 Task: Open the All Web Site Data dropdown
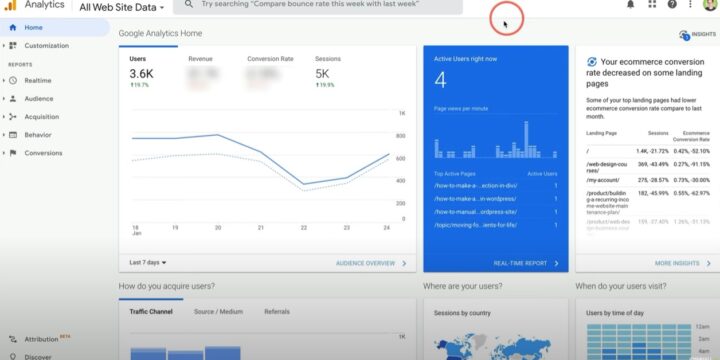(122, 7)
